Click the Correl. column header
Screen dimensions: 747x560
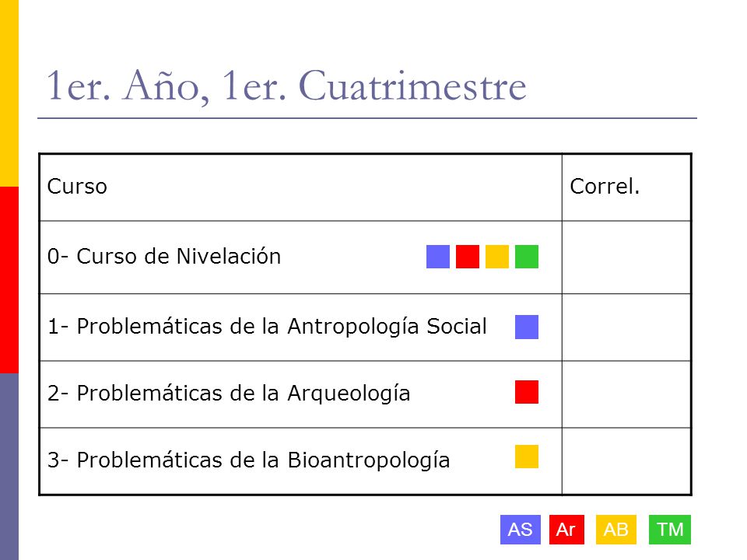[x=605, y=186]
